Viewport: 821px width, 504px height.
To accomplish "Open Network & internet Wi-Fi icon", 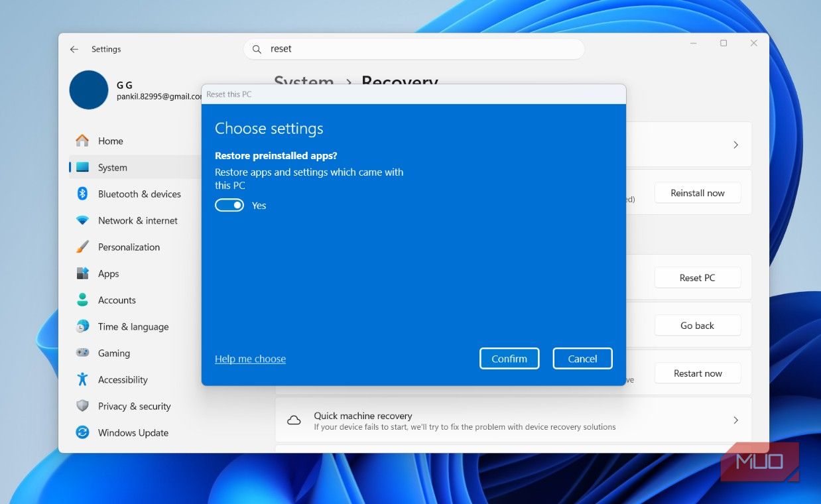I will (x=82, y=220).
